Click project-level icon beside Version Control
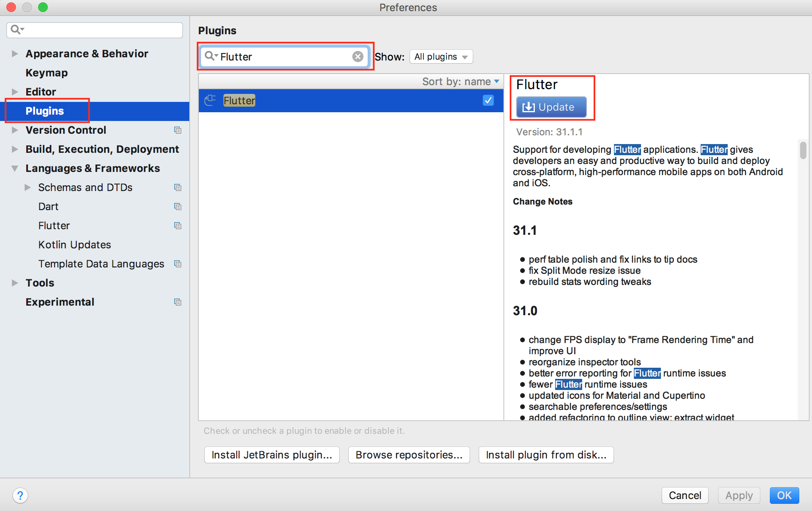 (x=178, y=130)
